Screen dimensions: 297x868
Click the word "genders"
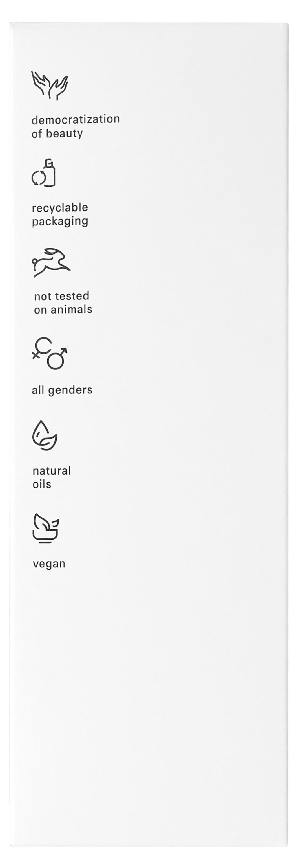[70, 390]
